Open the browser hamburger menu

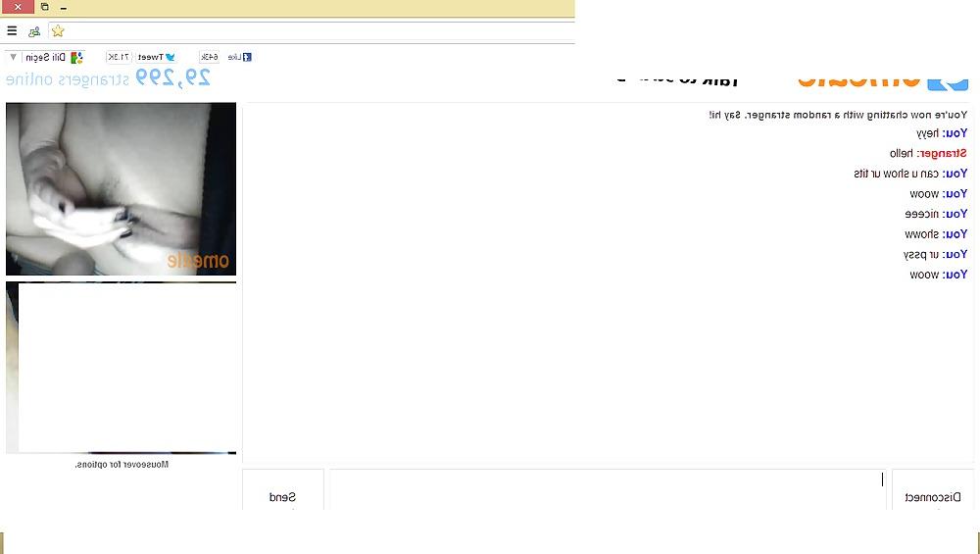[12, 30]
